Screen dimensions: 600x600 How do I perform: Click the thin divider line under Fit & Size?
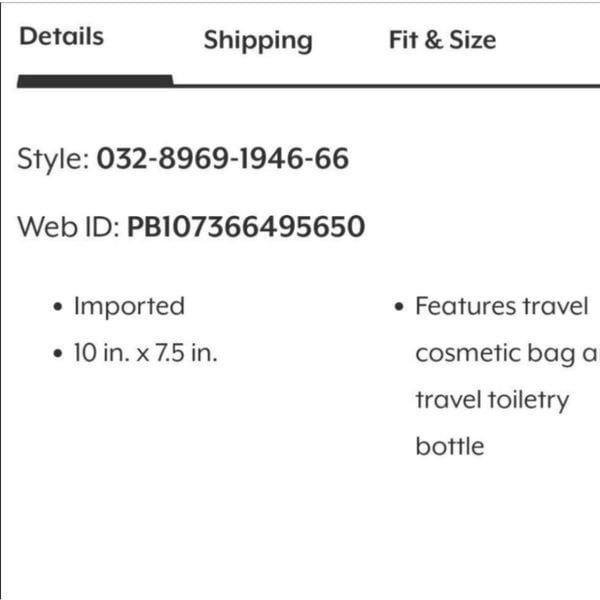pos(443,86)
